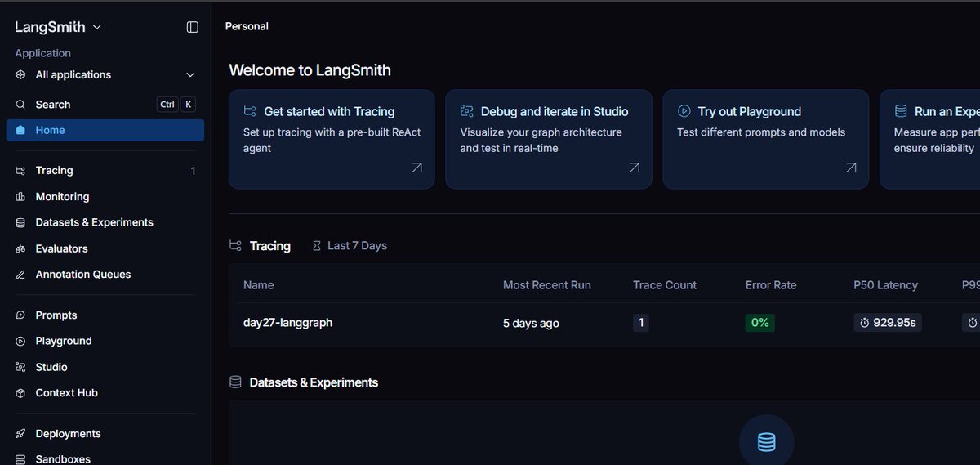Open Context Hub
Viewport: 980px width, 465px height.
(105, 393)
